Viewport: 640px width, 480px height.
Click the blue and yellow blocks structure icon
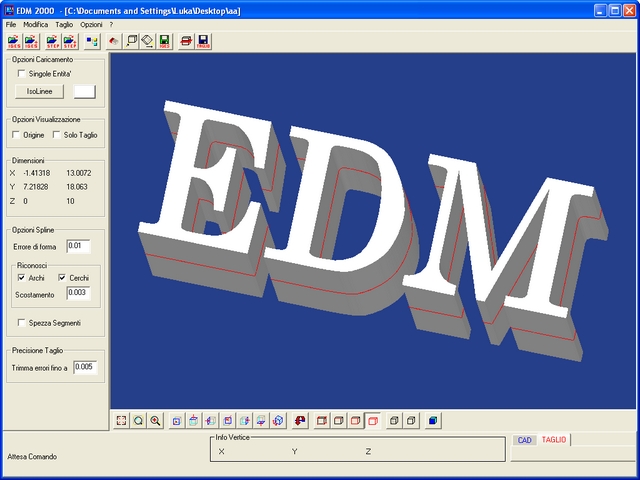pyautogui.click(x=92, y=41)
